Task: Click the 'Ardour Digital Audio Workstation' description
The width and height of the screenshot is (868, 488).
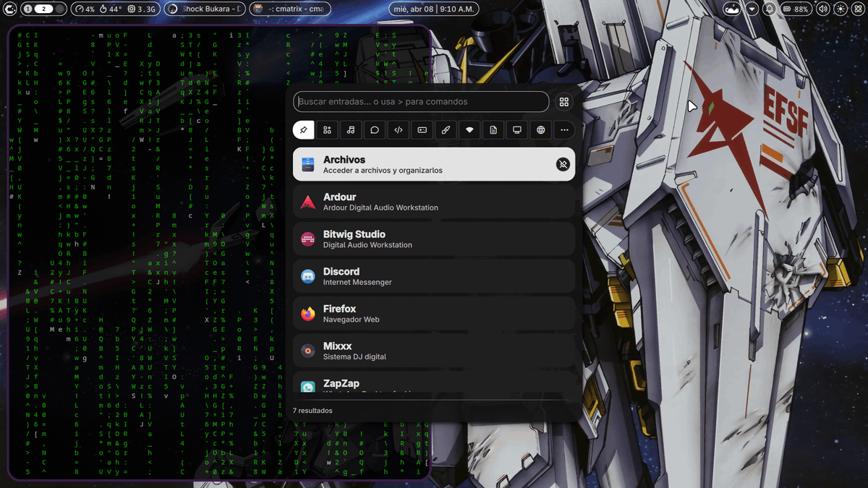Action: click(x=380, y=207)
